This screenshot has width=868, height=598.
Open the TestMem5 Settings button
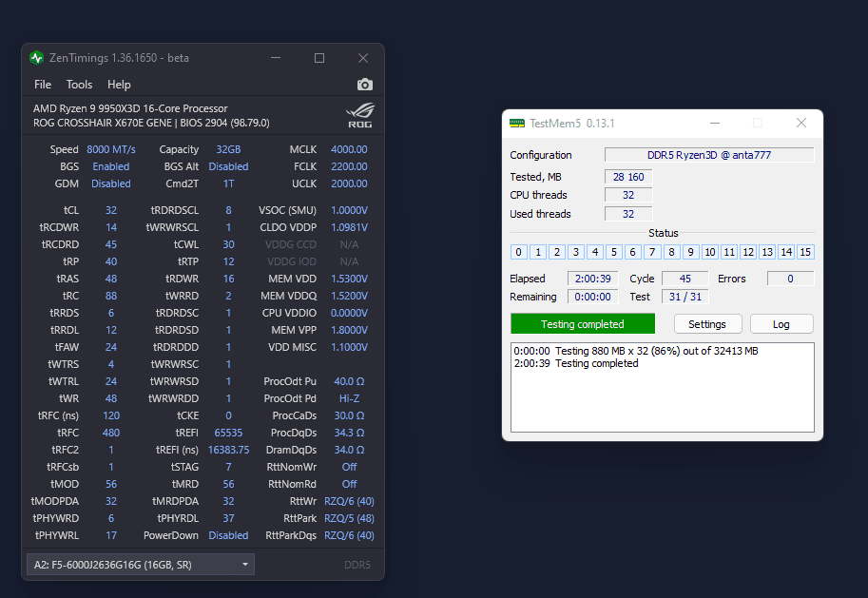point(707,324)
